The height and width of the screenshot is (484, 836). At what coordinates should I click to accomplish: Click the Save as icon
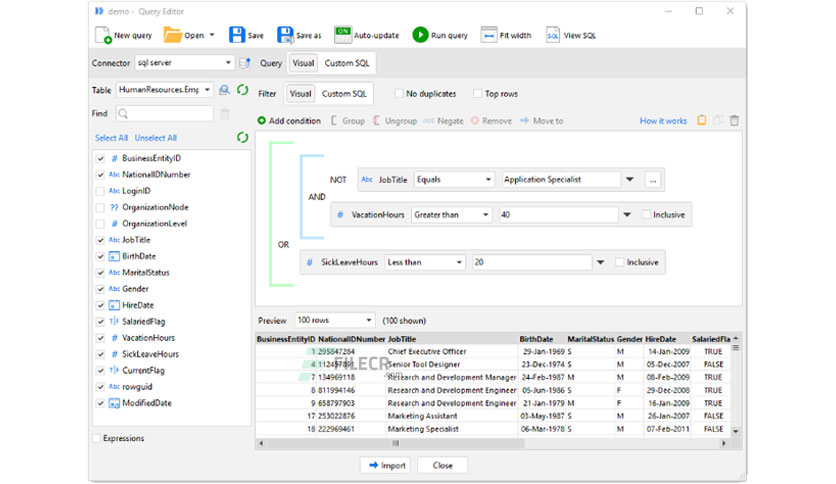(x=285, y=35)
